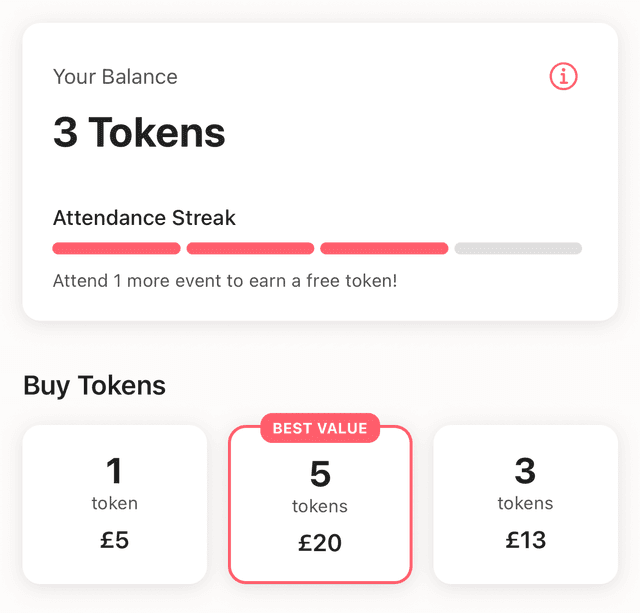640x613 pixels.
Task: Click the third filled streak segment
Action: 384,248
